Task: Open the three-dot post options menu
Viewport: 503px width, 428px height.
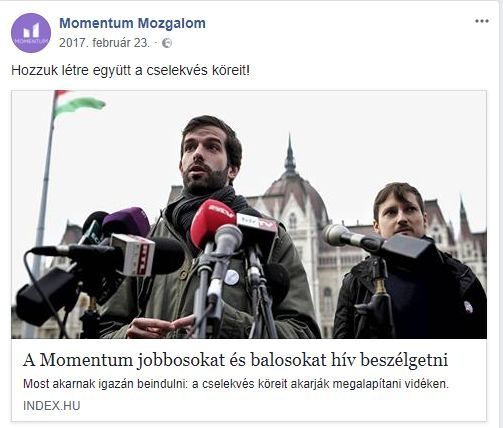Action: click(x=482, y=21)
